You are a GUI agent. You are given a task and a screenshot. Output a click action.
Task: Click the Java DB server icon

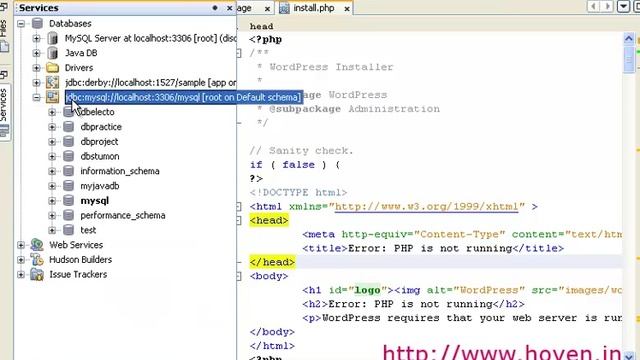[53, 53]
